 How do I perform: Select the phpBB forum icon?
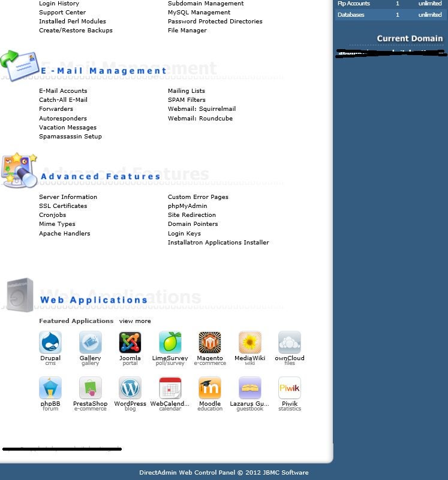point(50,388)
